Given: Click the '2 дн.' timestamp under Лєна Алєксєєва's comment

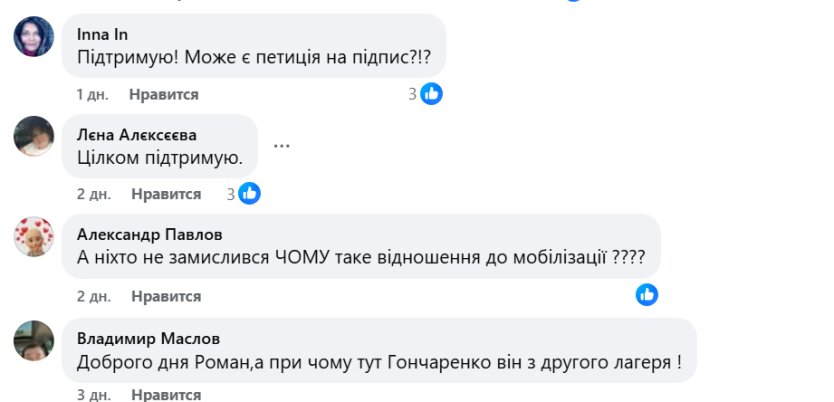Looking at the screenshot, I should (x=94, y=195).
